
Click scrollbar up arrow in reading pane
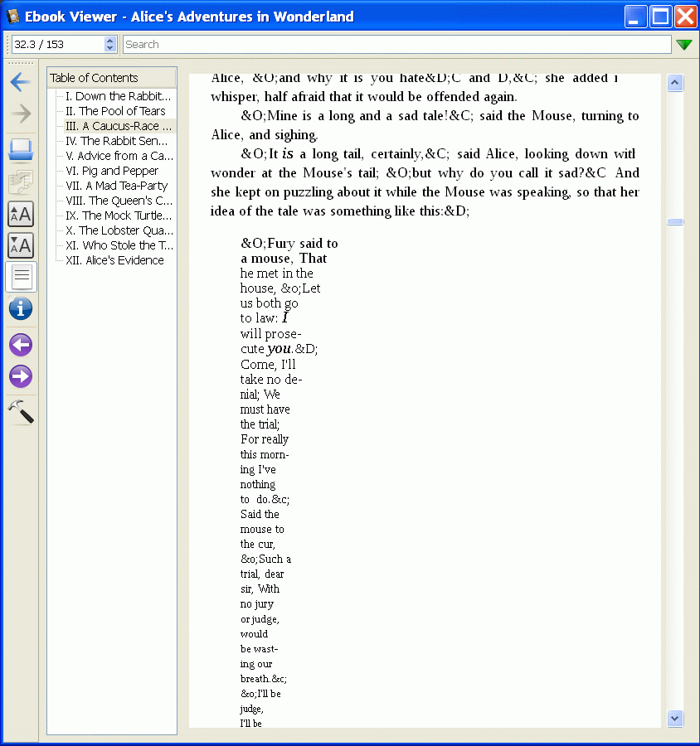coord(675,83)
